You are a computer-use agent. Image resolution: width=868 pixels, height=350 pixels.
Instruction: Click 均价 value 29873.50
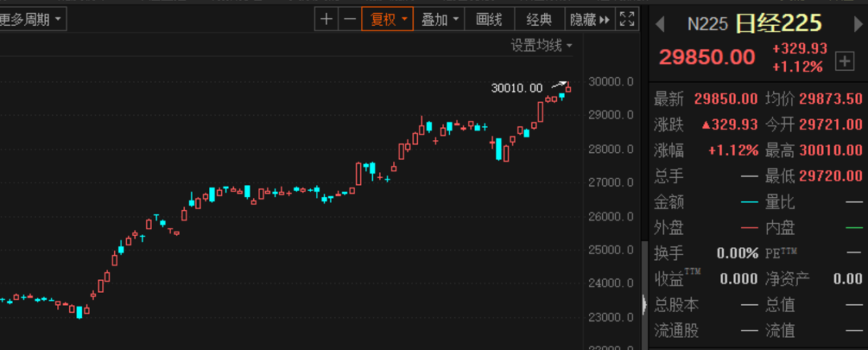pyautogui.click(x=830, y=99)
